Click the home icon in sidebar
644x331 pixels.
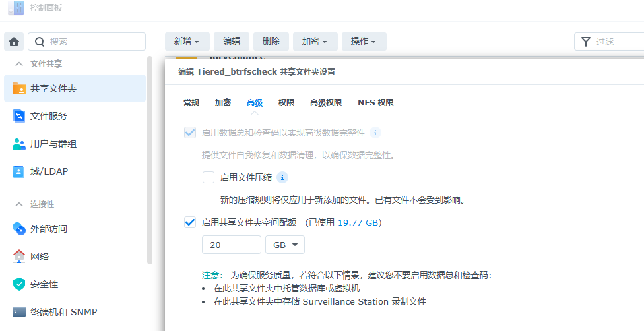coord(14,42)
